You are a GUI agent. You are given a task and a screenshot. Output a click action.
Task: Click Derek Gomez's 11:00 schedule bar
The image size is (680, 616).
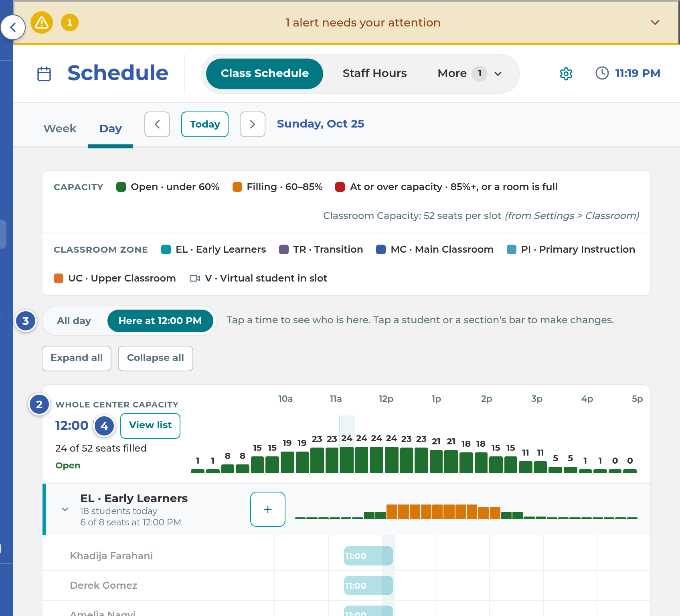(368, 586)
